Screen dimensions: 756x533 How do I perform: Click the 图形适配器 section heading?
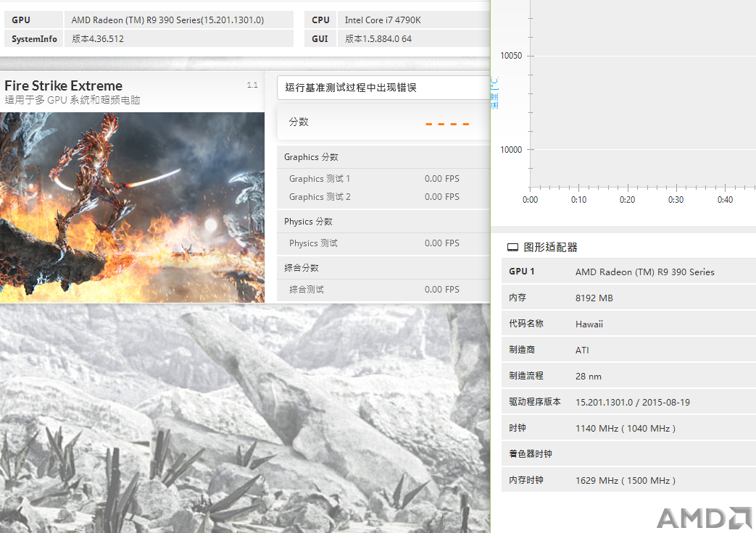click(551, 248)
